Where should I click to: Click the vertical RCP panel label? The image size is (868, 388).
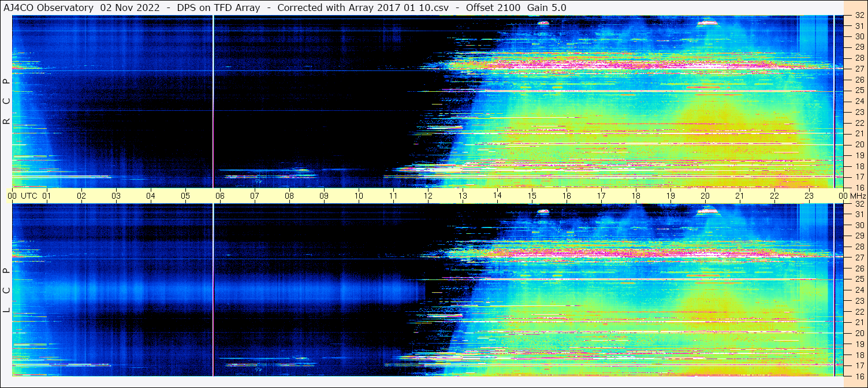[6, 101]
